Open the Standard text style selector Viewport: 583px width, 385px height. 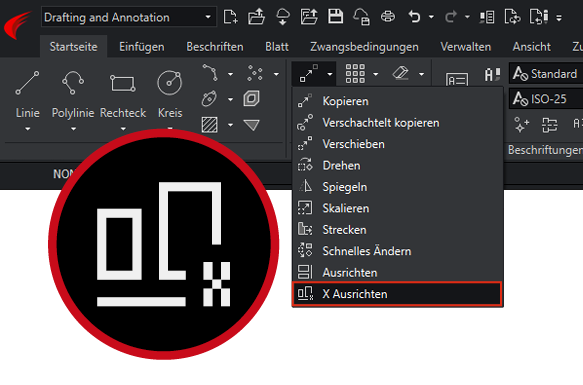(x=546, y=74)
